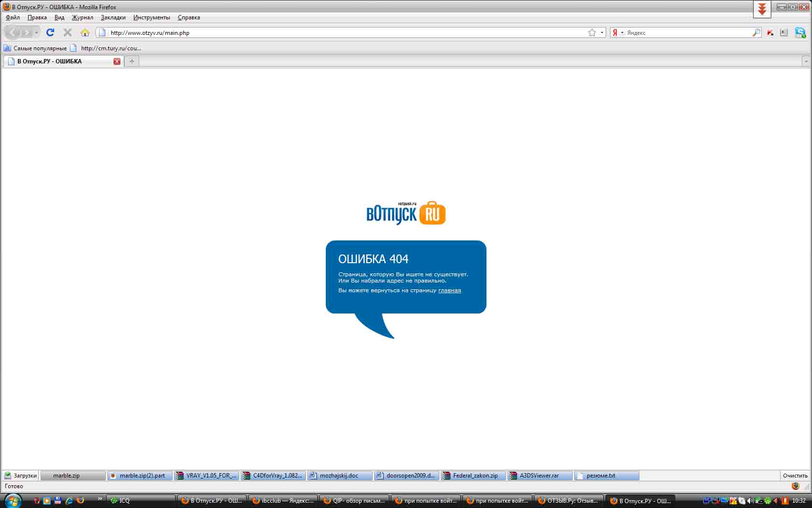Screen dimensions: 812x508
Task: Open VRAY_V1.05_FOR download item
Action: click(206, 476)
